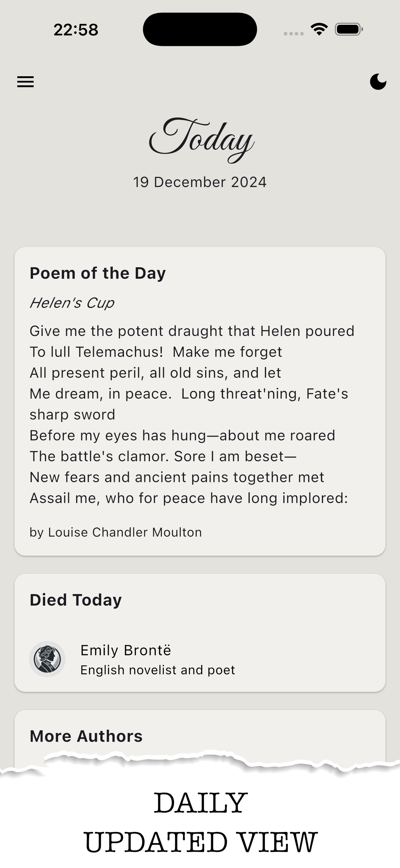Tap the cellular signal dots
This screenshot has height=868, width=400.
(x=294, y=33)
